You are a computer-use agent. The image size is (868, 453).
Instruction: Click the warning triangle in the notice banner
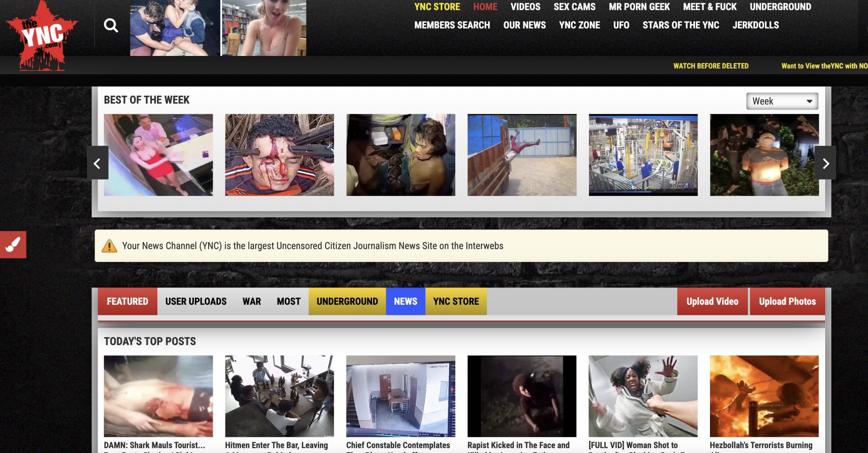109,246
